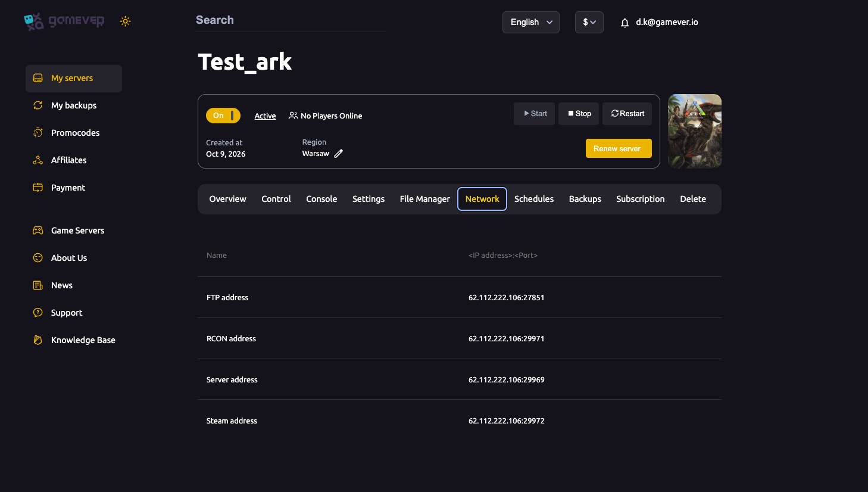The width and height of the screenshot is (868, 492).
Task: Open the $ currency dropdown
Action: click(589, 22)
